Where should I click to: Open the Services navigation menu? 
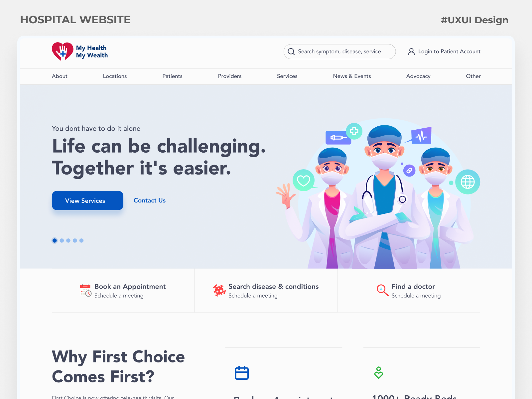coord(287,76)
